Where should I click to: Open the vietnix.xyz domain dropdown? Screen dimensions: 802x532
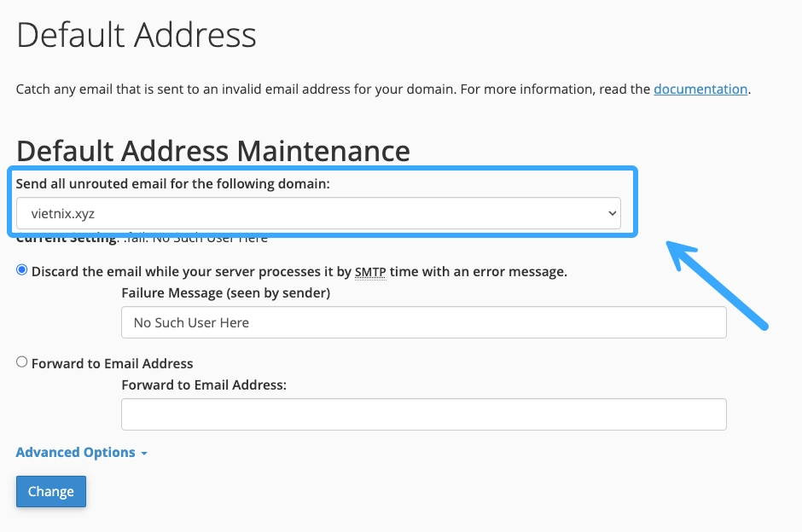[x=318, y=213]
